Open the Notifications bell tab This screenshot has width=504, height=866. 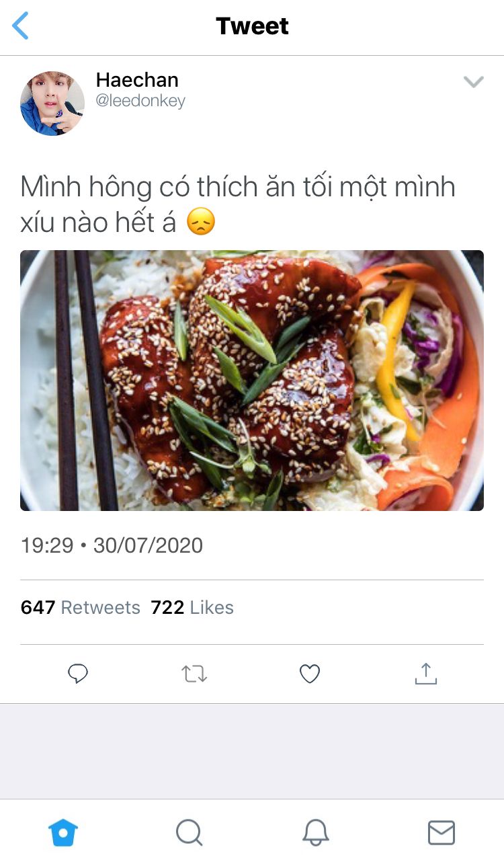316,833
